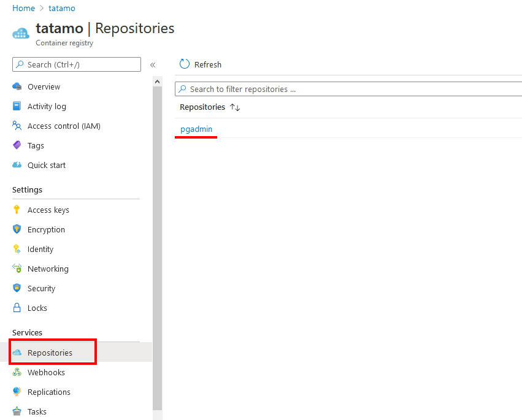Click the magnifier icon in sidebar search
Image resolution: width=522 pixels, height=420 pixels.
coord(20,64)
